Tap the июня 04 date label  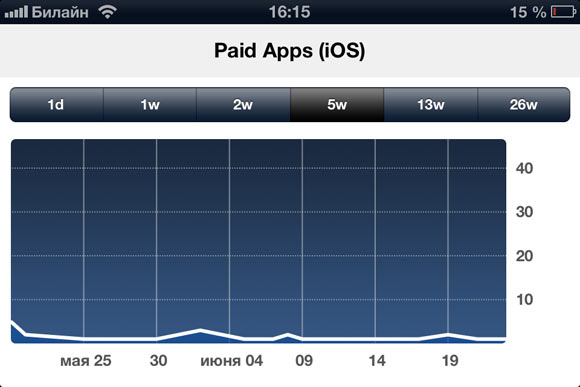[x=232, y=361]
